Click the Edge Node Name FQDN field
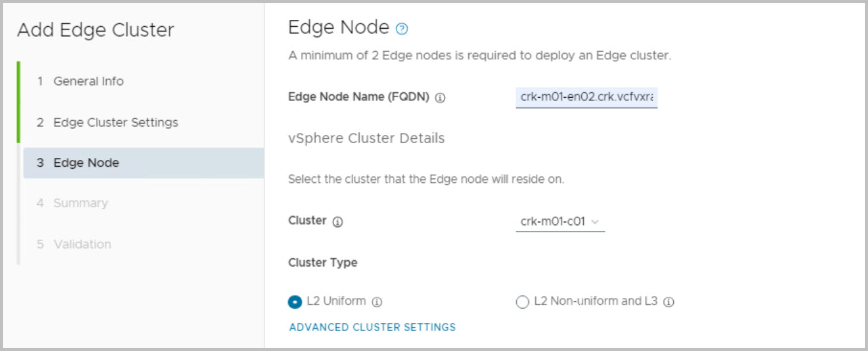 pos(586,98)
